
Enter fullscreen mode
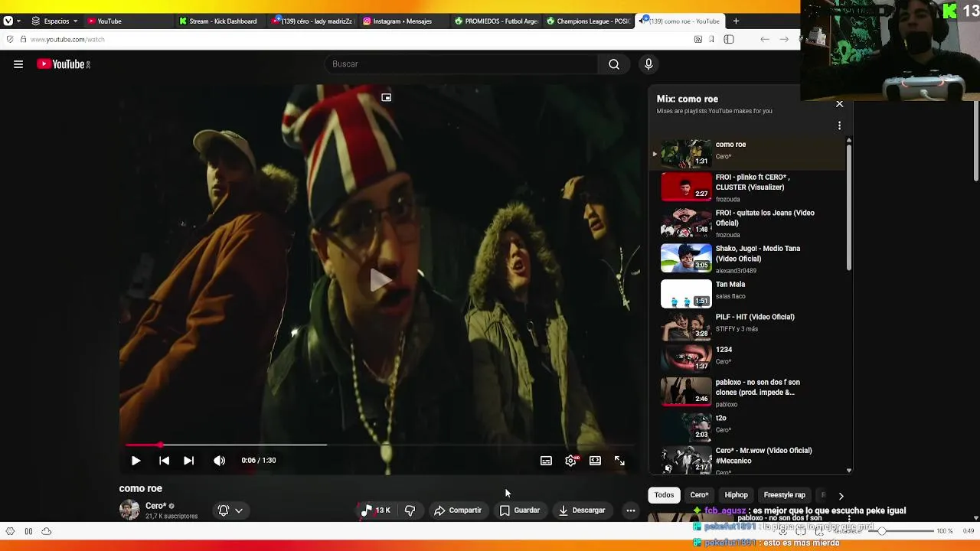click(619, 461)
